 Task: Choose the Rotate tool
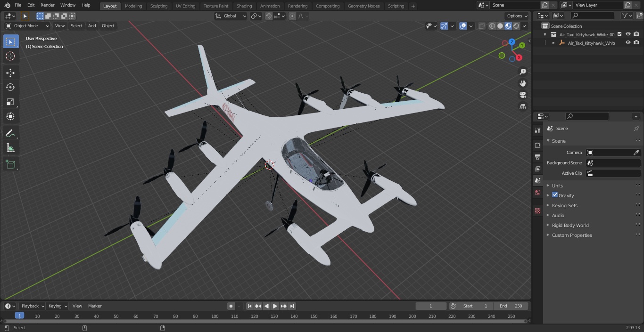pos(10,87)
